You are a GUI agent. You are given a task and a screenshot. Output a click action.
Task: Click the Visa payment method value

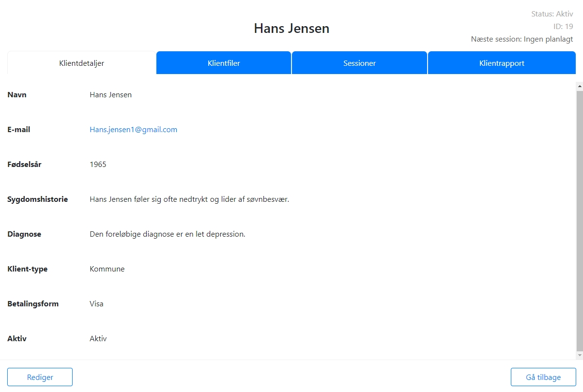[96, 304]
